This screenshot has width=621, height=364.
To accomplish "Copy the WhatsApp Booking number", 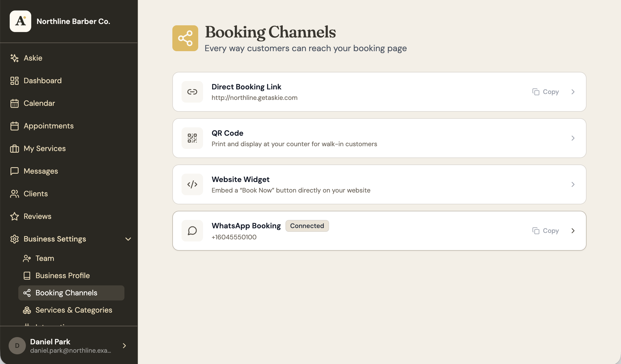I will [x=546, y=231].
